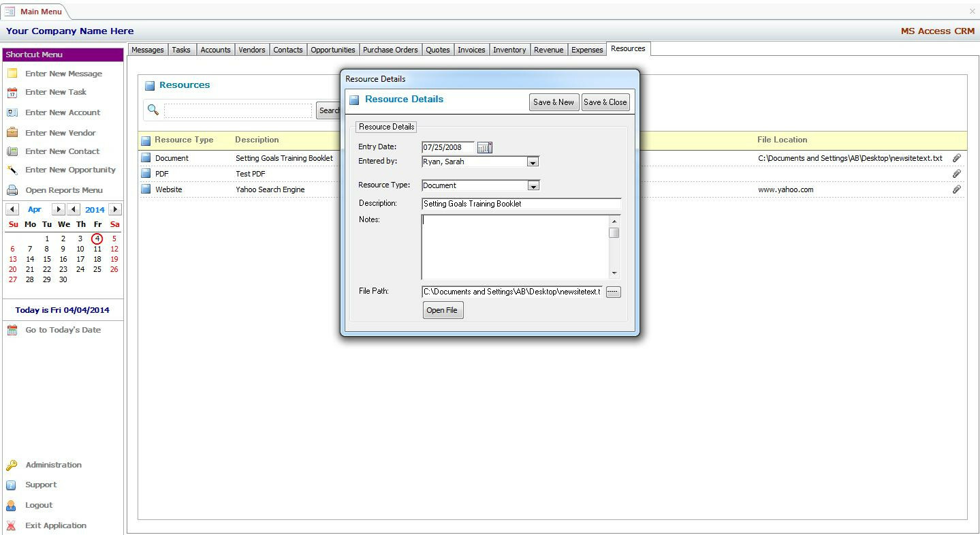Click the Save & New button

click(x=554, y=102)
